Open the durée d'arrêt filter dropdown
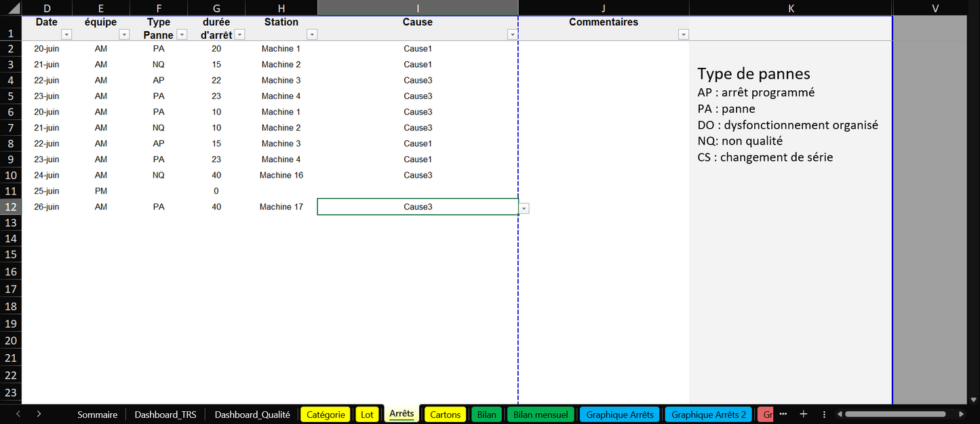This screenshot has width=980, height=424. (x=239, y=35)
